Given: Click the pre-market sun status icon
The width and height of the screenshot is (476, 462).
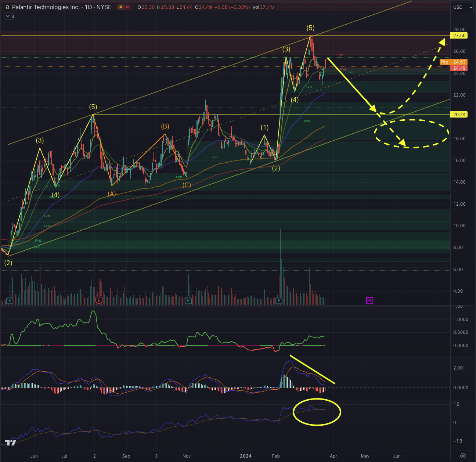Looking at the screenshot, I should point(120,7).
